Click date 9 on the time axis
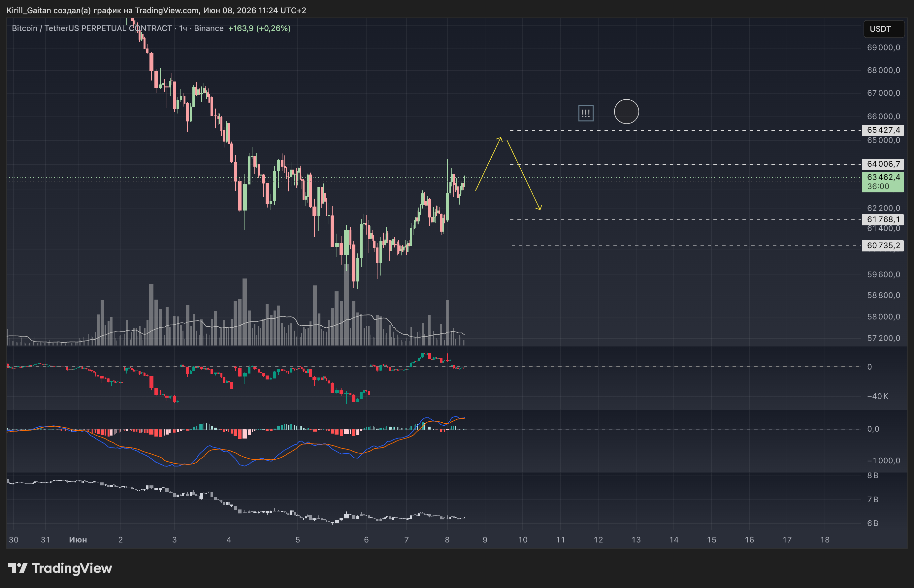 click(x=485, y=540)
